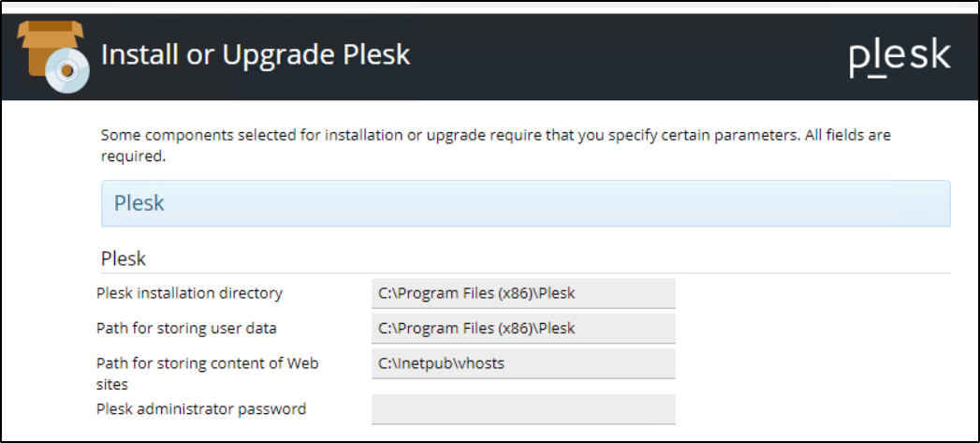Click the word "required." in the description
This screenshot has width=980, height=443.
click(133, 156)
